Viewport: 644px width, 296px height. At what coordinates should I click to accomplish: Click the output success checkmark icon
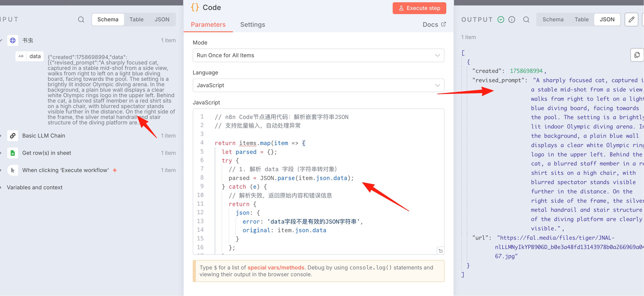pos(501,20)
